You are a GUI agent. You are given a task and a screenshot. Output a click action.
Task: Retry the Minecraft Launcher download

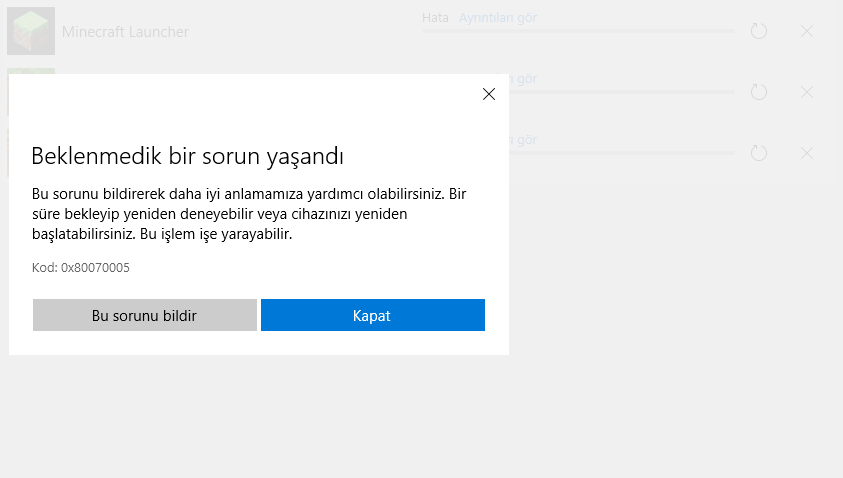pyautogui.click(x=759, y=31)
